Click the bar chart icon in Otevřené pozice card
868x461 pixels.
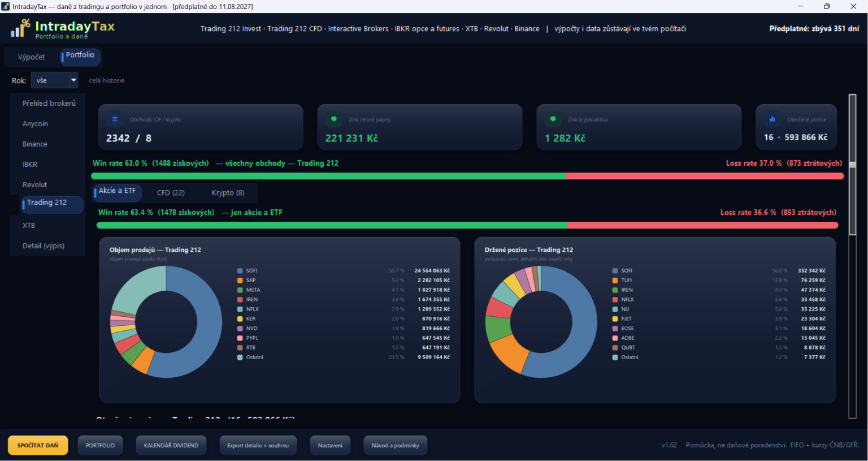[772, 119]
